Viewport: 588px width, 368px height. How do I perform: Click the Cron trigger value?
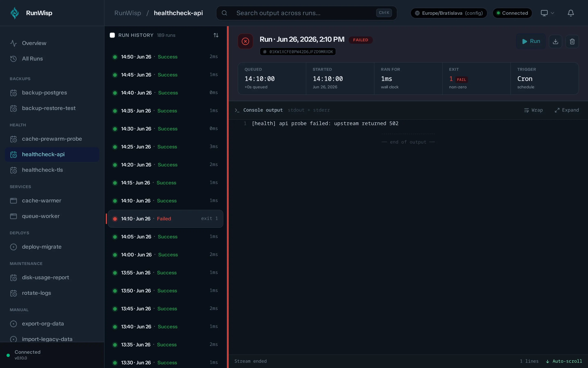click(x=525, y=79)
